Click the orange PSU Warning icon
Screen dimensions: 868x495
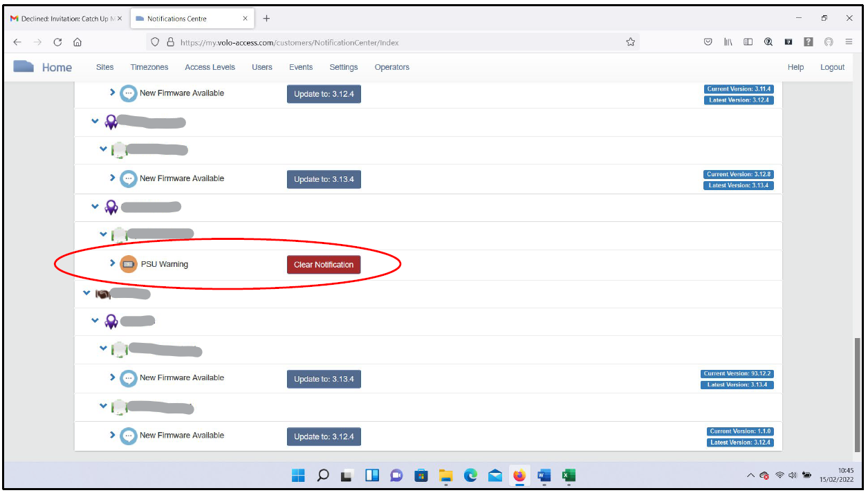(129, 264)
